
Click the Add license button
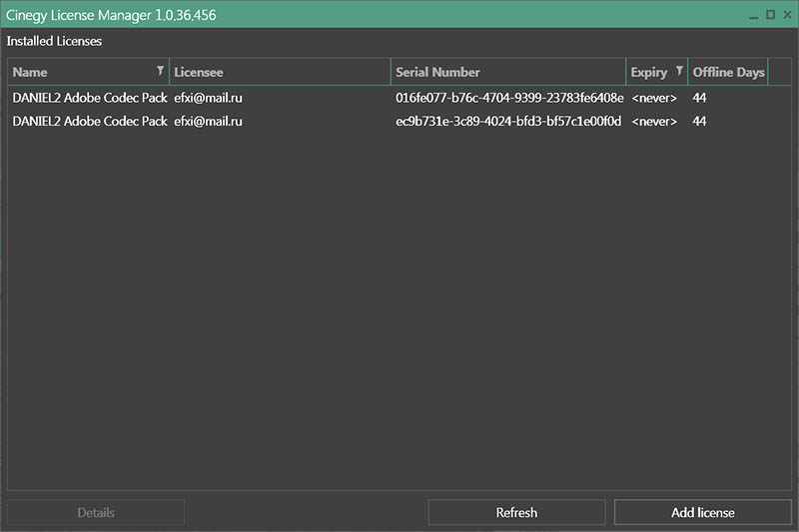pos(703,512)
